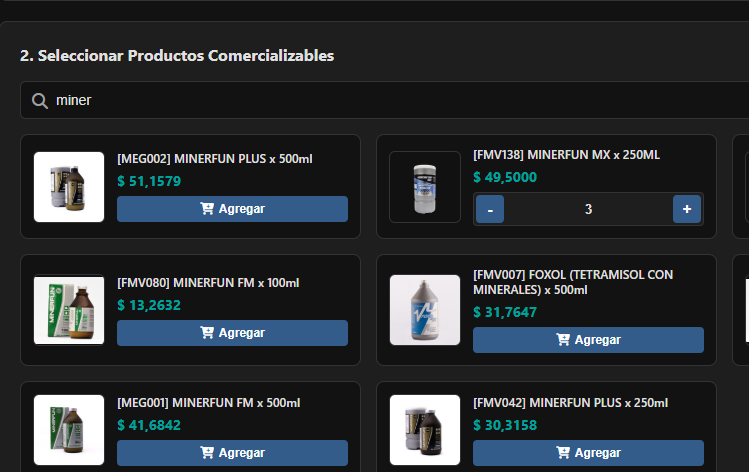The image size is (749, 472).
Task: Click the price $ 51,1579
Action: coord(149,181)
